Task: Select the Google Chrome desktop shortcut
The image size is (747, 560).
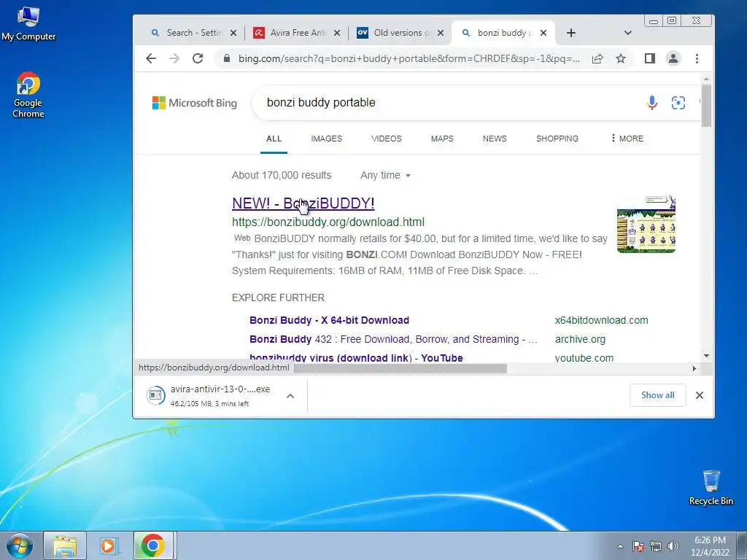Action: pos(28,95)
